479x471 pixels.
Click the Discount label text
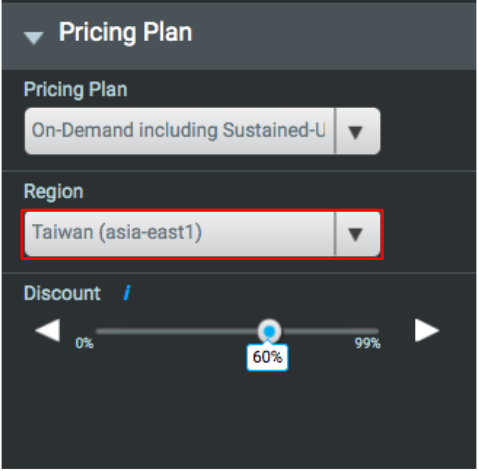[62, 293]
